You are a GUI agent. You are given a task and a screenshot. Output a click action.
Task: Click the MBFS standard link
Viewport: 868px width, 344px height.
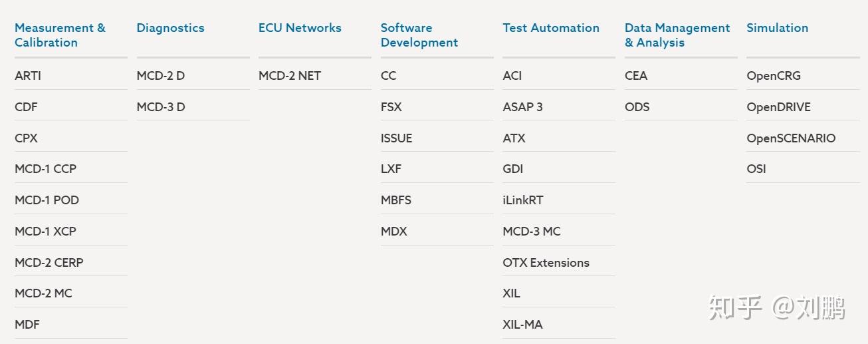395,200
